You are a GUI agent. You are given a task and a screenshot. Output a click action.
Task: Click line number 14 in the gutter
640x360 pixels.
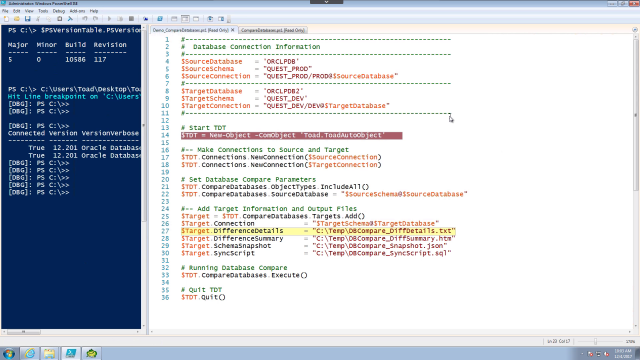165,135
